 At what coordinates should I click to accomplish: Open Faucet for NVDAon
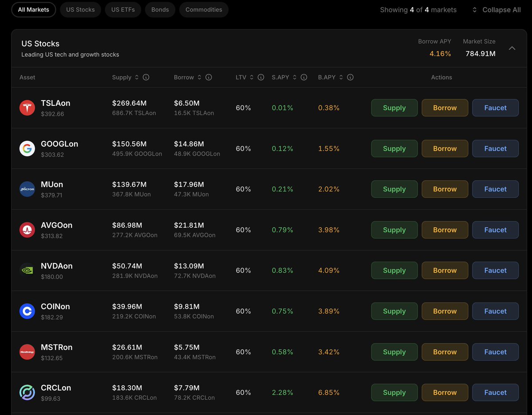495,270
